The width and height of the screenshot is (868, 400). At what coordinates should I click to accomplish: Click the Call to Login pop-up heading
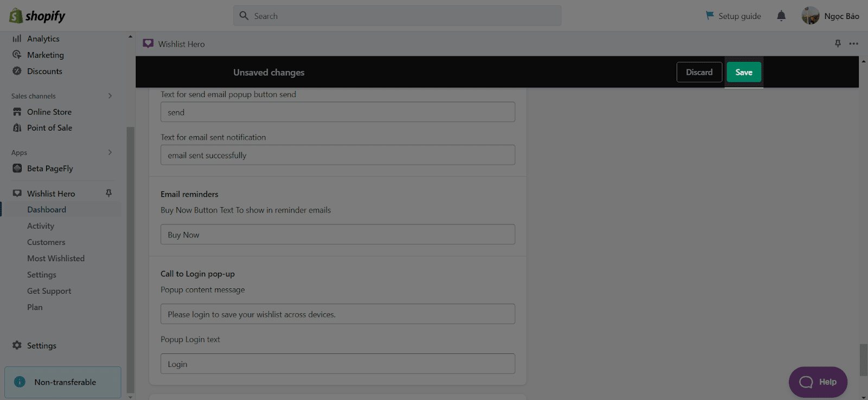[197, 274]
